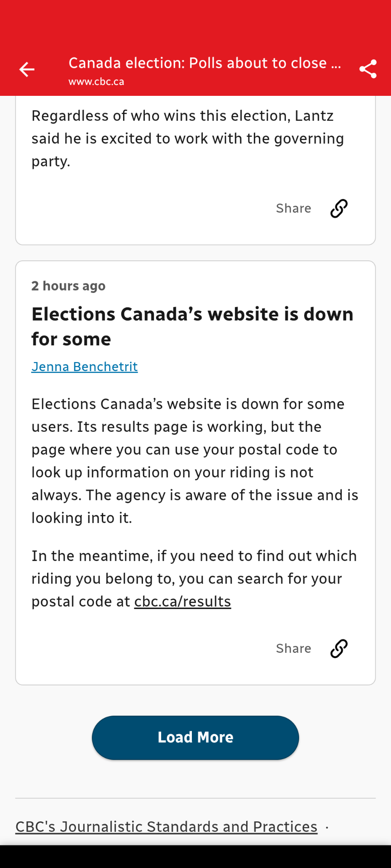Tap the dot separator after Journalistic Standards link
This screenshot has width=391, height=868.
pyautogui.click(x=327, y=827)
